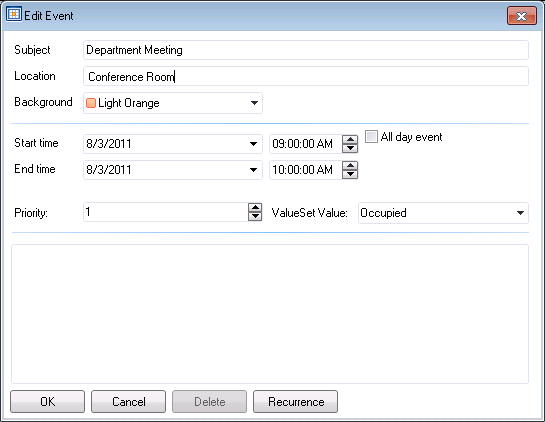The height and width of the screenshot is (422, 545).
Task: Decrement the Priority value down arrow
Action: [x=255, y=216]
